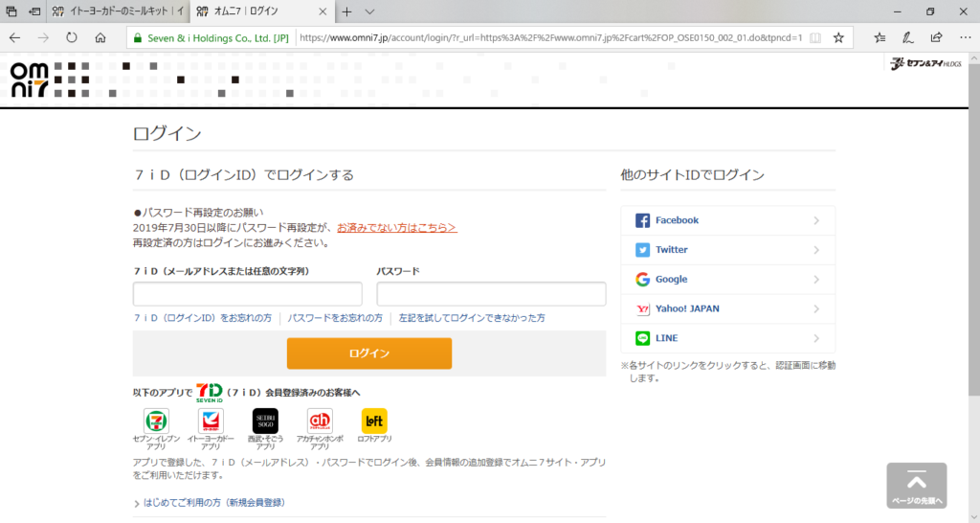980x523 pixels.
Task: Refresh the page
Action: click(x=72, y=37)
